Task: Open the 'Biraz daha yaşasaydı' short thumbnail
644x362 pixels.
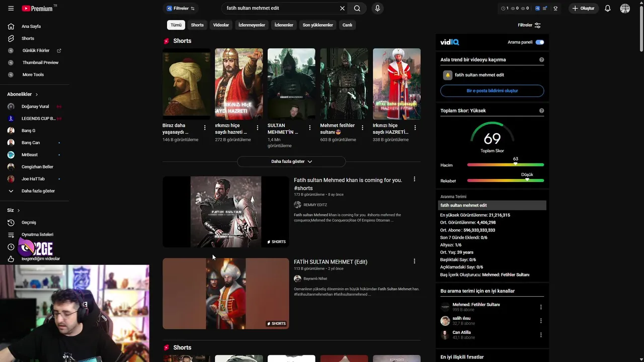Action: point(186,84)
